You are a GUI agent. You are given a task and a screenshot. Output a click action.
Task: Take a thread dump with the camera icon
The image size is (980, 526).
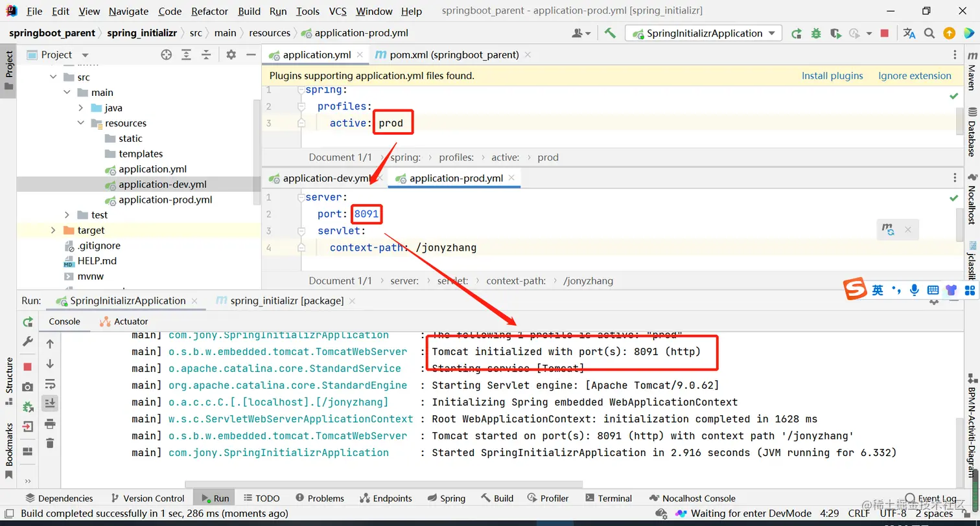pos(28,387)
